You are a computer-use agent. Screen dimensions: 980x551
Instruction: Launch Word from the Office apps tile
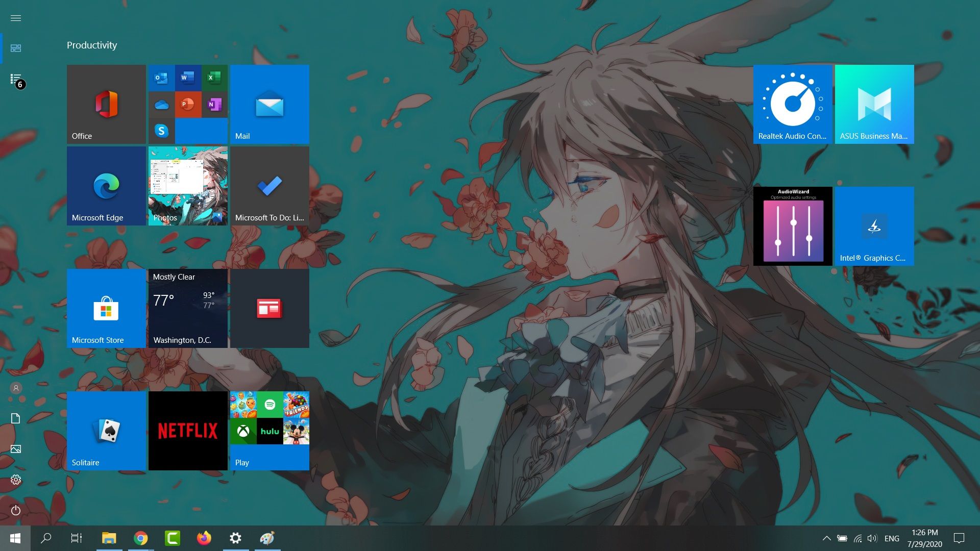click(188, 78)
